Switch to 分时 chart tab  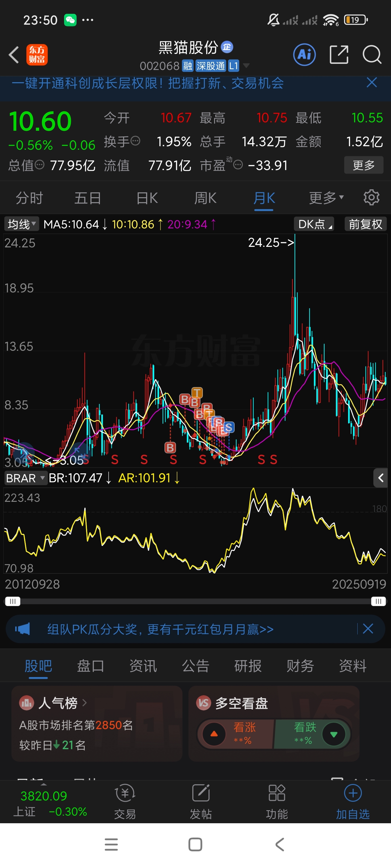pos(29,198)
